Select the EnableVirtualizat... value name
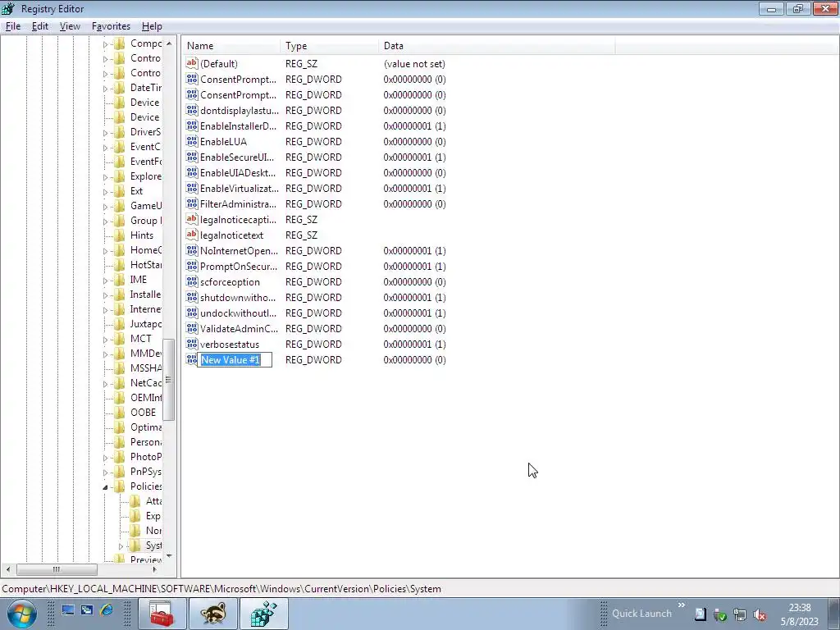The height and width of the screenshot is (630, 840). click(x=240, y=188)
